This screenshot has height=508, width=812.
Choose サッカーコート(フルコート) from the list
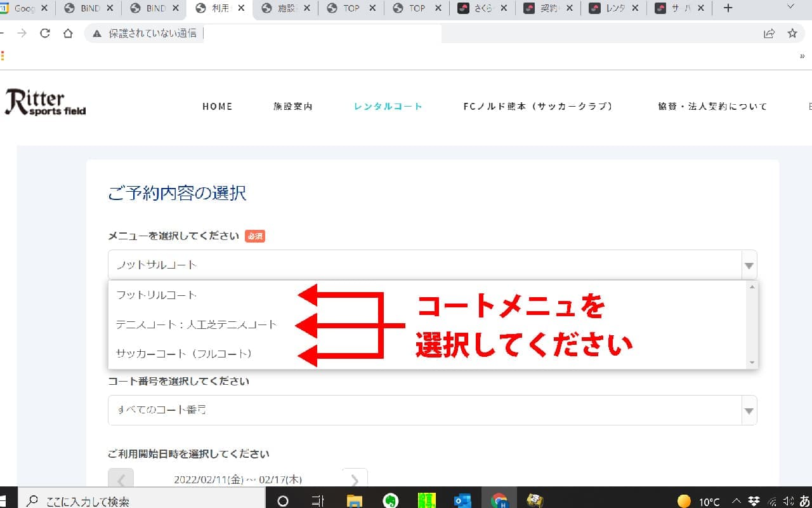pos(184,354)
